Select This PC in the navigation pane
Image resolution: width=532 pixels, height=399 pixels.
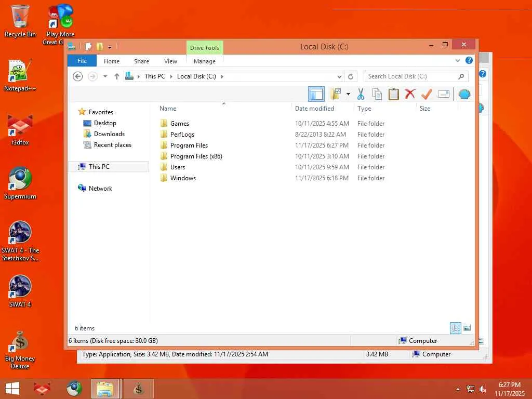point(109,167)
